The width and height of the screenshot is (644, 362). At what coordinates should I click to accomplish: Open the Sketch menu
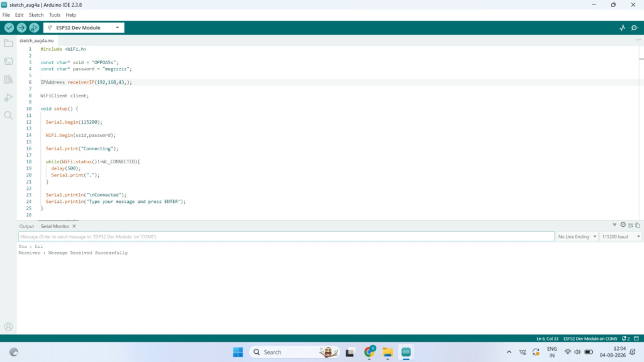coord(36,15)
